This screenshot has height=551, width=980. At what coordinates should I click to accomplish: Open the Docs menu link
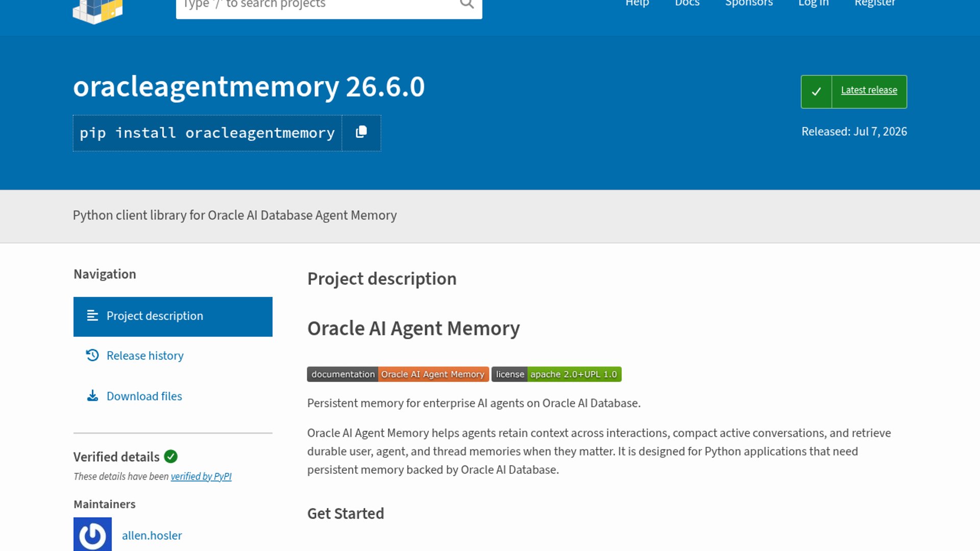pos(687,4)
